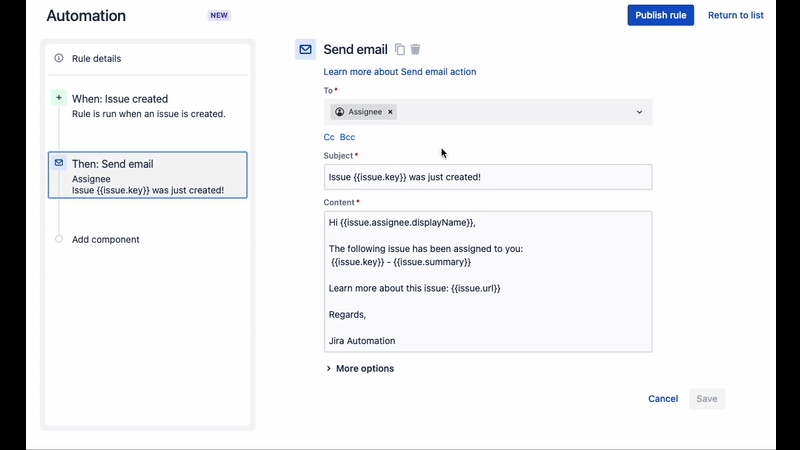Remove the Assignee recipient chip
The width and height of the screenshot is (800, 450).
click(390, 112)
